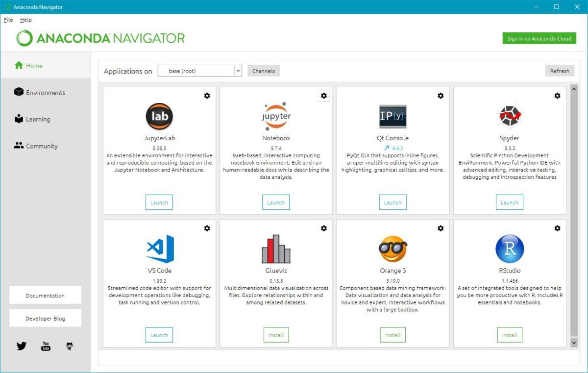The image size is (588, 373).
Task: Click the Orange 3 sunglasses logo
Action: 393,249
